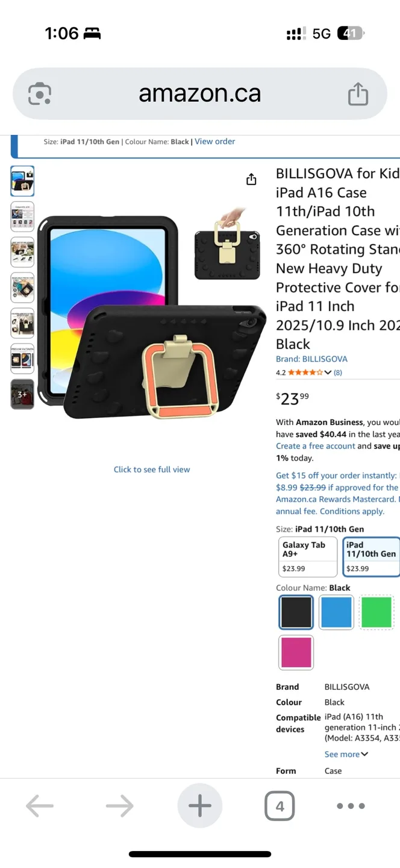
Task: Open the three-dot browser menu
Action: (x=351, y=805)
